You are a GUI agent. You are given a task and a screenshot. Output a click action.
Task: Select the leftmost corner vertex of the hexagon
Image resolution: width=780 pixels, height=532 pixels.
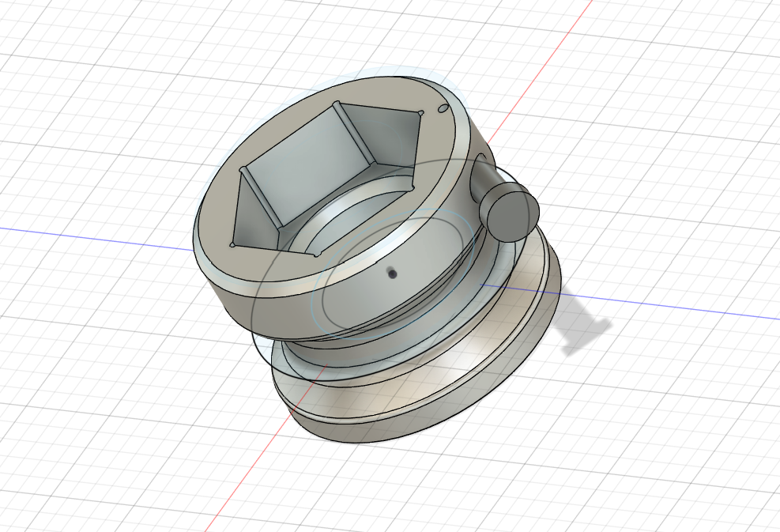coord(241,168)
